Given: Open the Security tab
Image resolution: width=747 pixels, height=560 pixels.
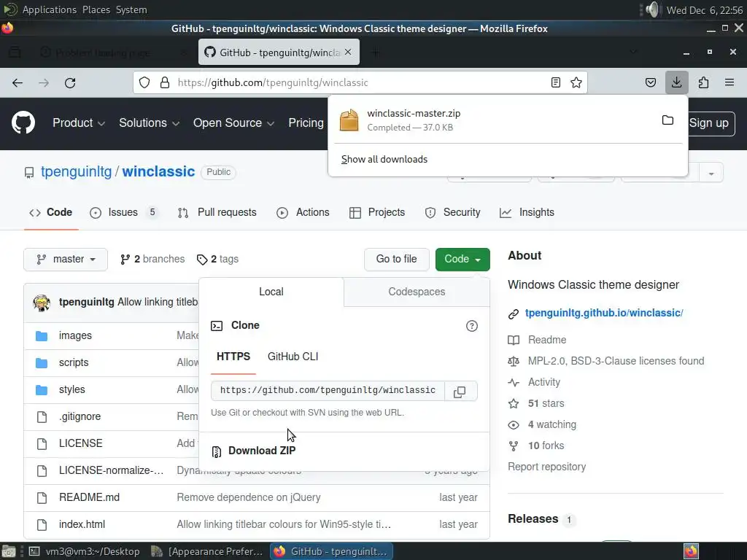Looking at the screenshot, I should [452, 212].
